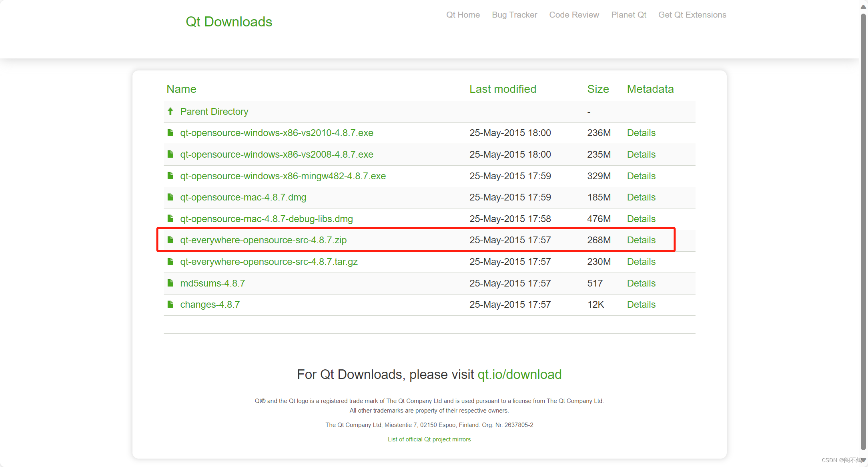Screen dimensions: 868x467
Task: Click the 185M size value
Action: click(x=599, y=197)
